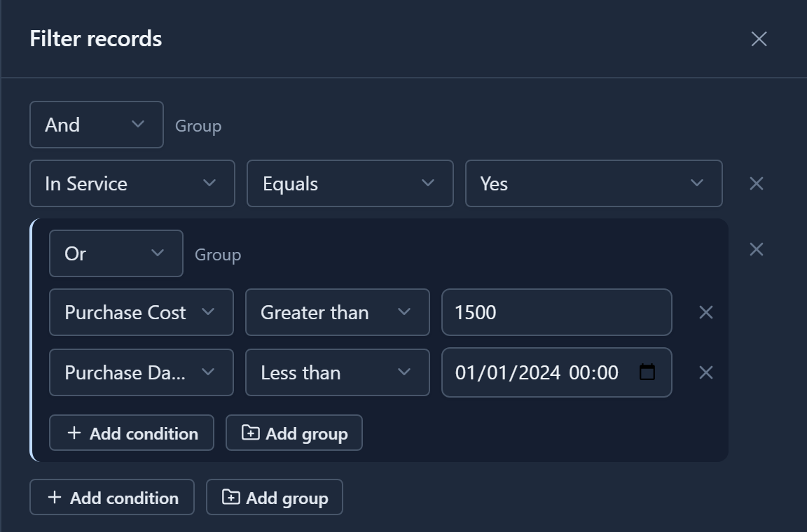Image resolution: width=807 pixels, height=532 pixels.
Task: Add group inside the Or group
Action: [294, 433]
